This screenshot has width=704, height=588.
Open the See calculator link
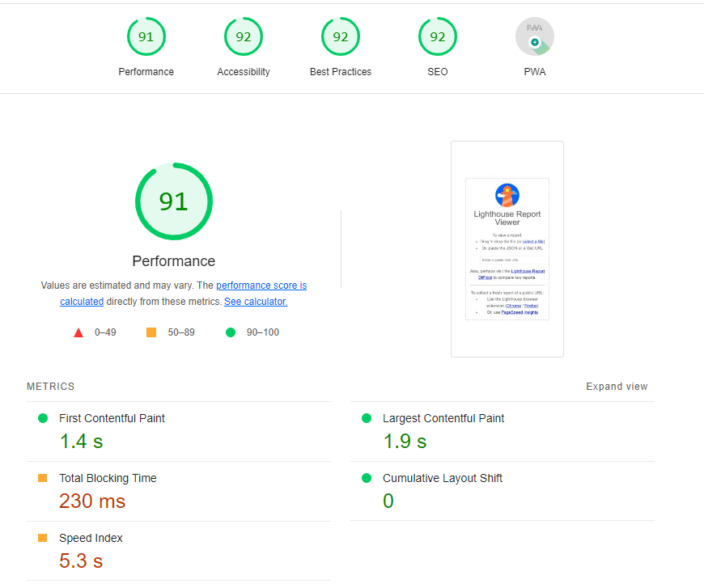(x=256, y=302)
